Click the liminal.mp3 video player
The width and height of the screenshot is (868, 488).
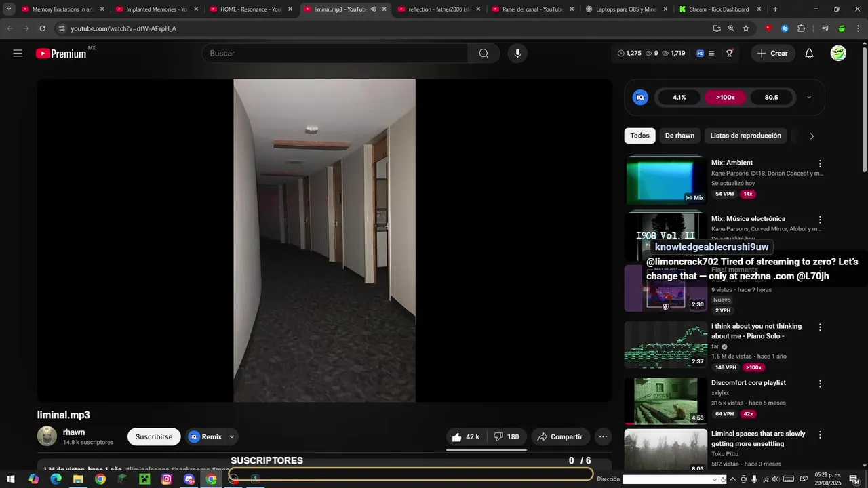click(x=325, y=241)
